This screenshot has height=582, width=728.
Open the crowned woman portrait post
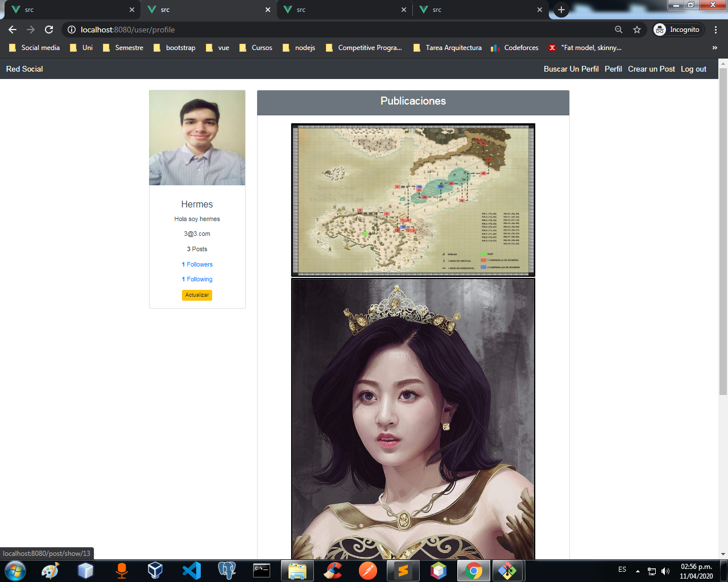[x=413, y=419]
